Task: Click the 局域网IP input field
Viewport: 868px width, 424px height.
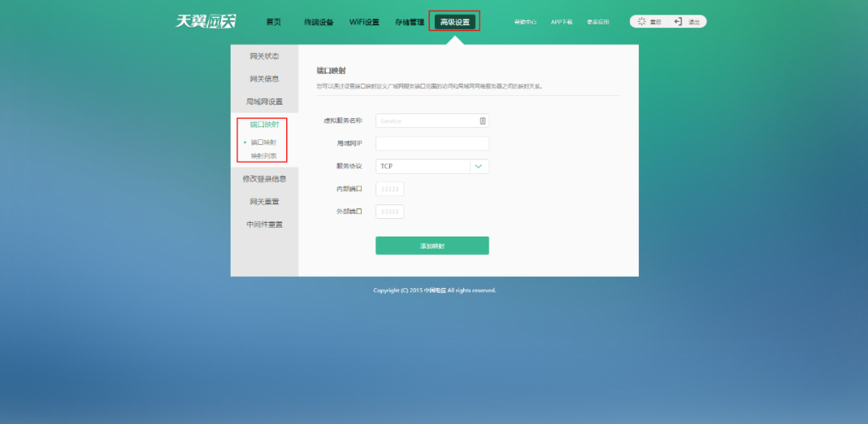Action: click(432, 143)
